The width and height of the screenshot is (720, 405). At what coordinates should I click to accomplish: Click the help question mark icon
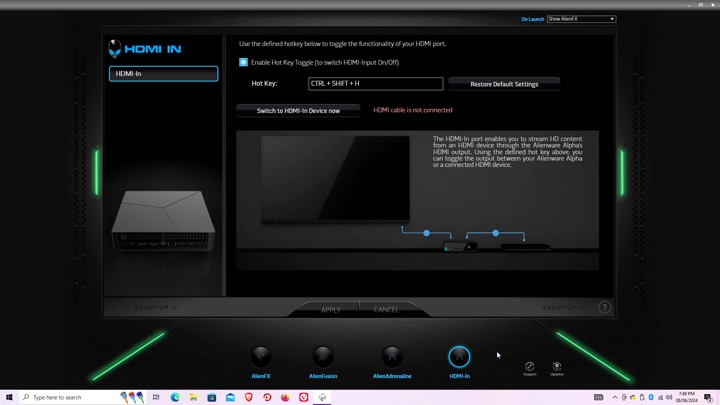(604, 307)
